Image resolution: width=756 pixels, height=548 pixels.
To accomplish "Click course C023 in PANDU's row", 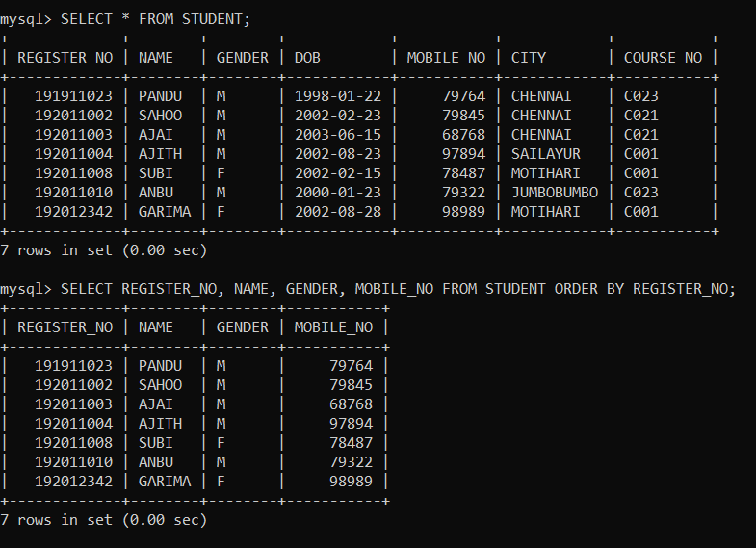I will click(640, 96).
